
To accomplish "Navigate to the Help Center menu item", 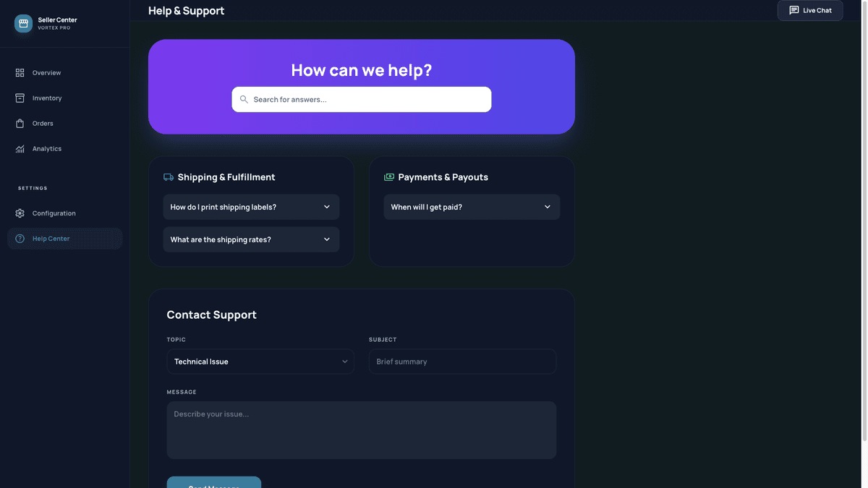I will (51, 238).
